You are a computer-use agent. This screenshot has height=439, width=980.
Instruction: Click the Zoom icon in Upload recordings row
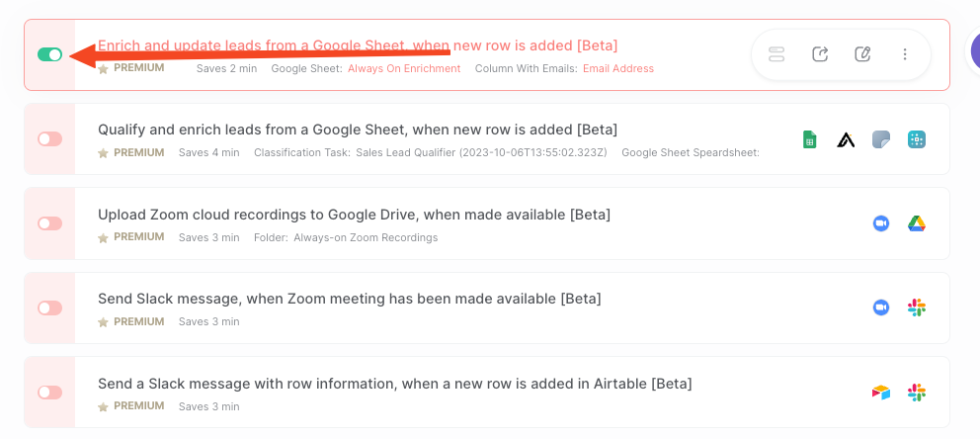881,223
